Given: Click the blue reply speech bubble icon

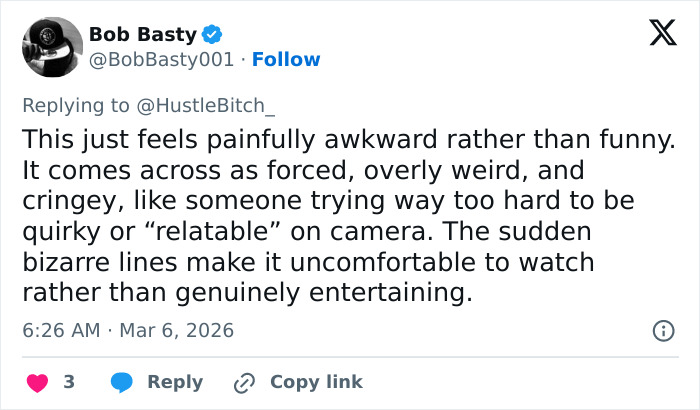Looking at the screenshot, I should (122, 382).
